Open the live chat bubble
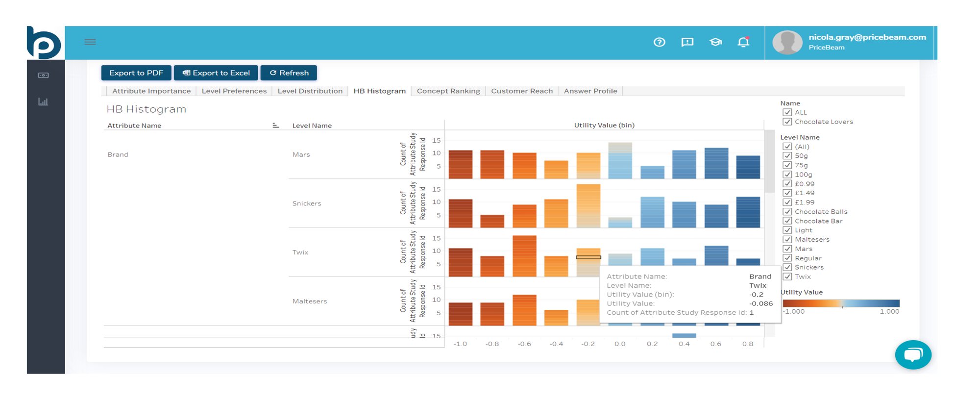This screenshot has width=980, height=402. point(913,354)
